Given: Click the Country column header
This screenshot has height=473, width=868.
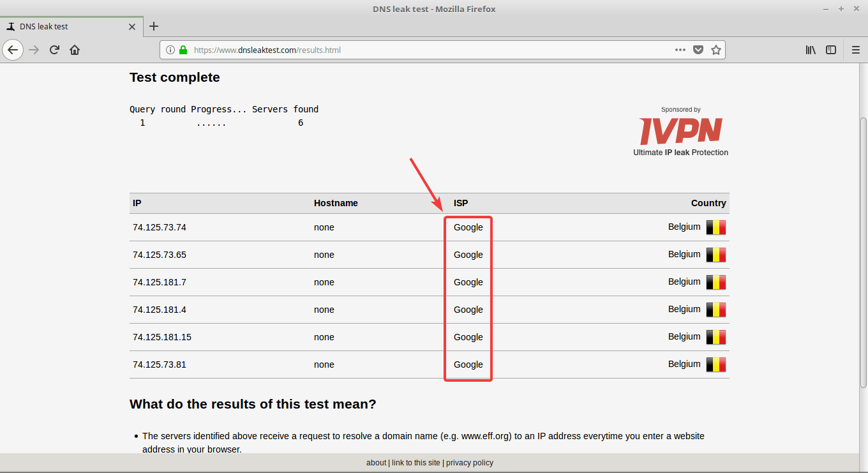Looking at the screenshot, I should pos(708,203).
